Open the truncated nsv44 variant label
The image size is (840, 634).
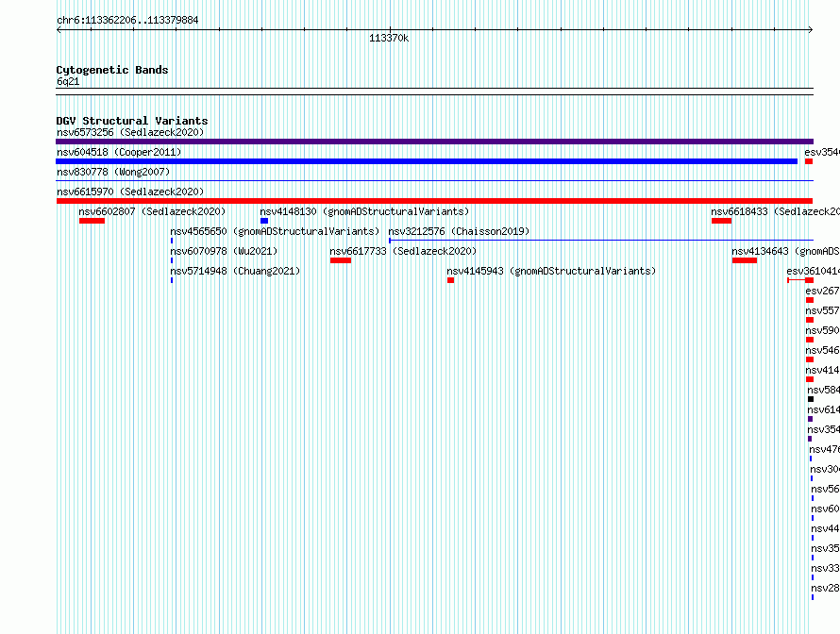pyautogui.click(x=825, y=528)
